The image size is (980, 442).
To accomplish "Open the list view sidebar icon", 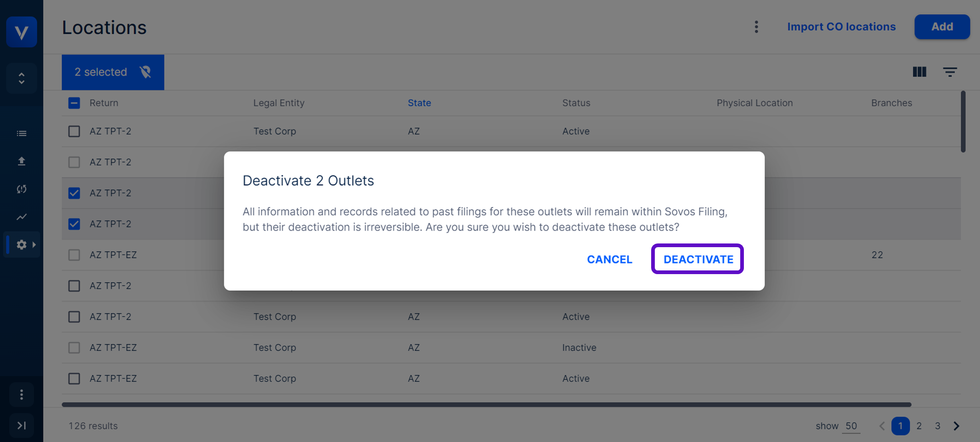I will click(22, 134).
